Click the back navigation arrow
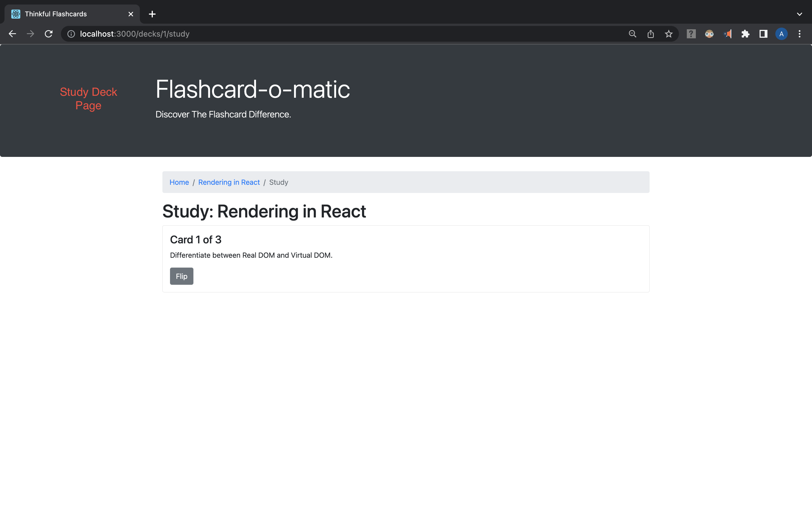812x507 pixels. [12, 34]
